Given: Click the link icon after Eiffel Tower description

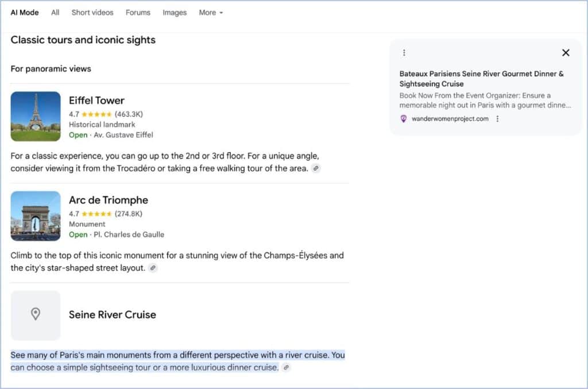Looking at the screenshot, I should 316,169.
